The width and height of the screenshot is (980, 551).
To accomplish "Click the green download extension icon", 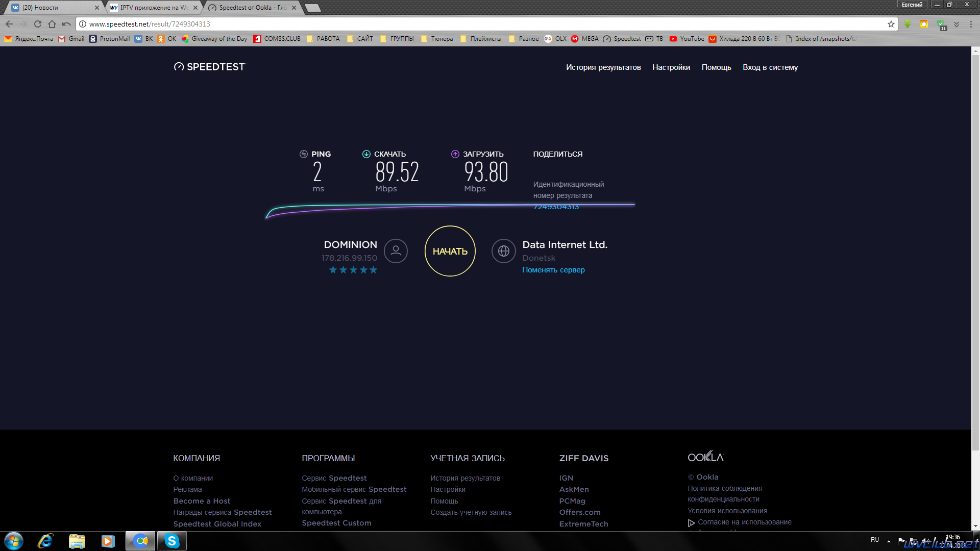I will click(x=908, y=24).
